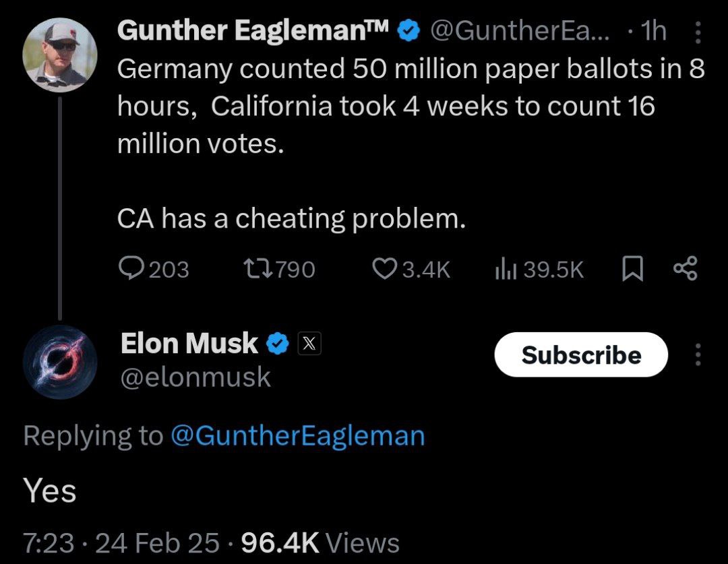Viewport: 728px width, 564px height.
Task: Open Elon Musk's profile avatar
Action: pyautogui.click(x=60, y=362)
